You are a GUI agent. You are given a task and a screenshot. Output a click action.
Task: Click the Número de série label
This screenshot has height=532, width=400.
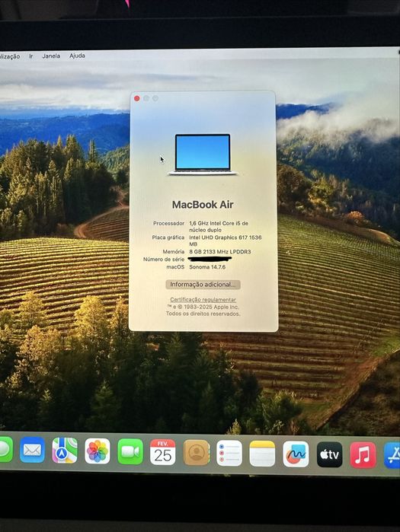coord(164,260)
